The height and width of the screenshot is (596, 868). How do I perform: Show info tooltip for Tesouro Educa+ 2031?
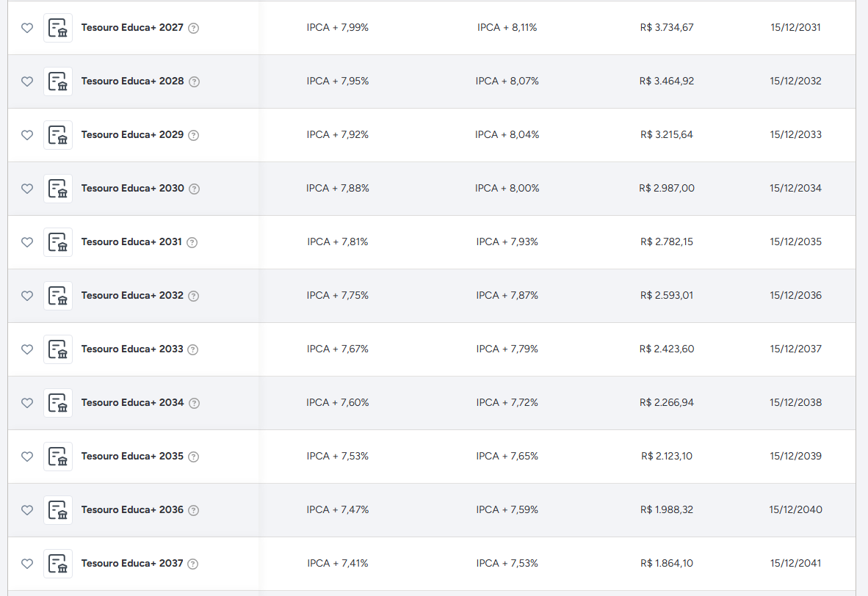tap(192, 242)
